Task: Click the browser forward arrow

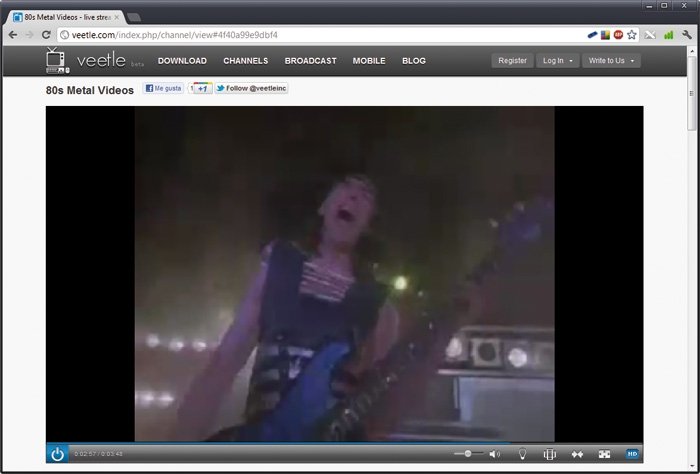Action: [x=29, y=35]
